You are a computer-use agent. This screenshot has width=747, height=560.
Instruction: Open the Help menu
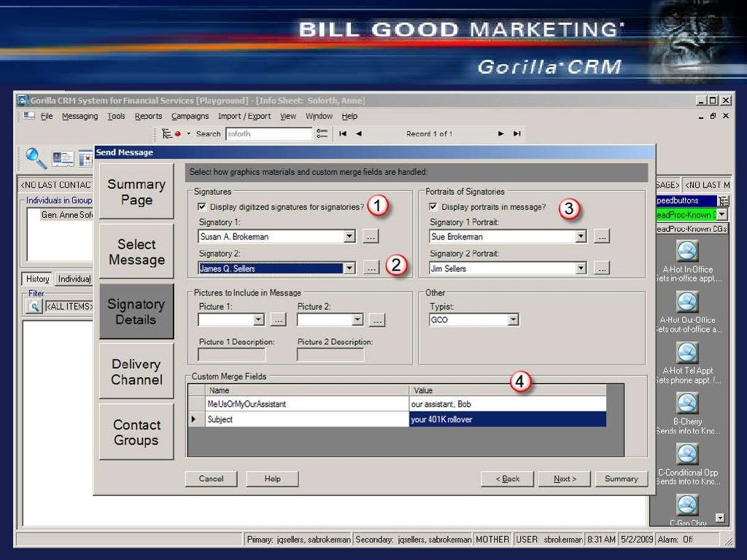click(x=349, y=116)
